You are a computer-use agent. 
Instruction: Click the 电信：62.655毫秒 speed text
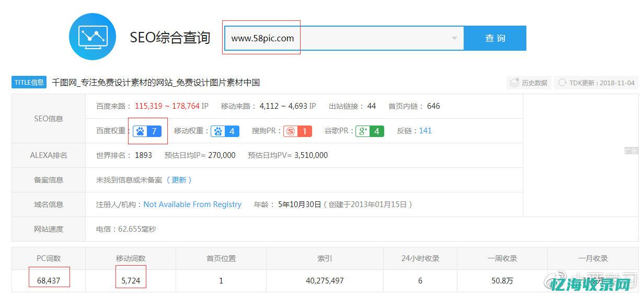pos(126,229)
